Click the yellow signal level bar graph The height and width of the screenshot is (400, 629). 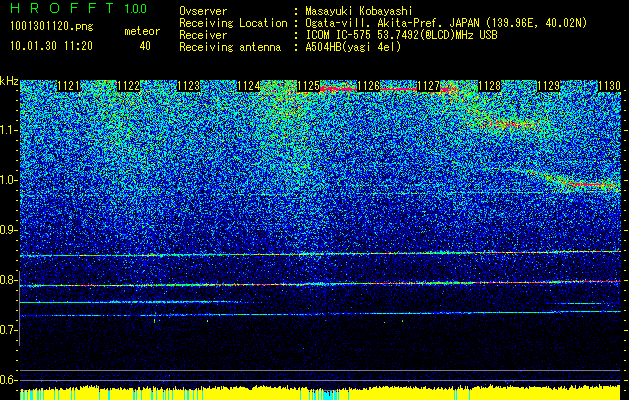click(320, 393)
